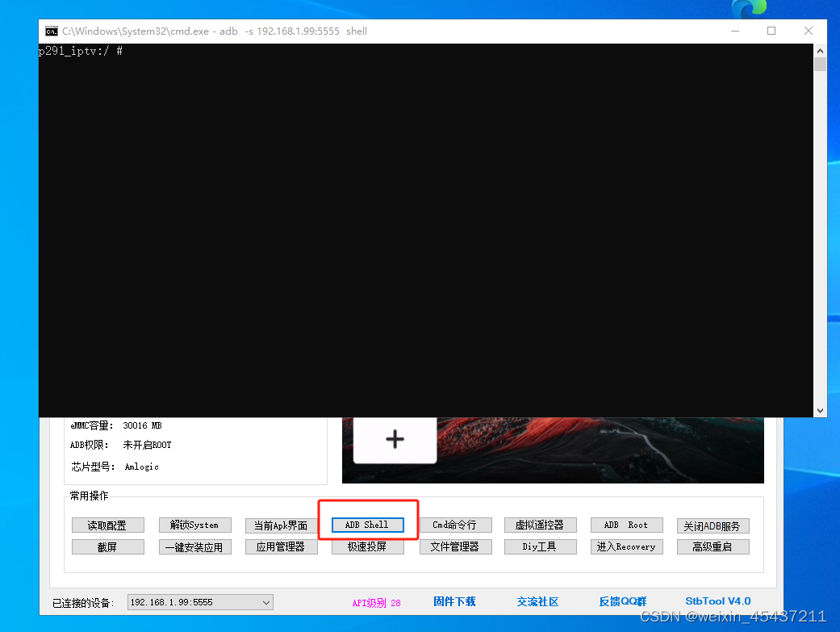Screen dimensions: 840x632
Task: Click the cmd scrollbar thumb
Action: click(x=820, y=65)
